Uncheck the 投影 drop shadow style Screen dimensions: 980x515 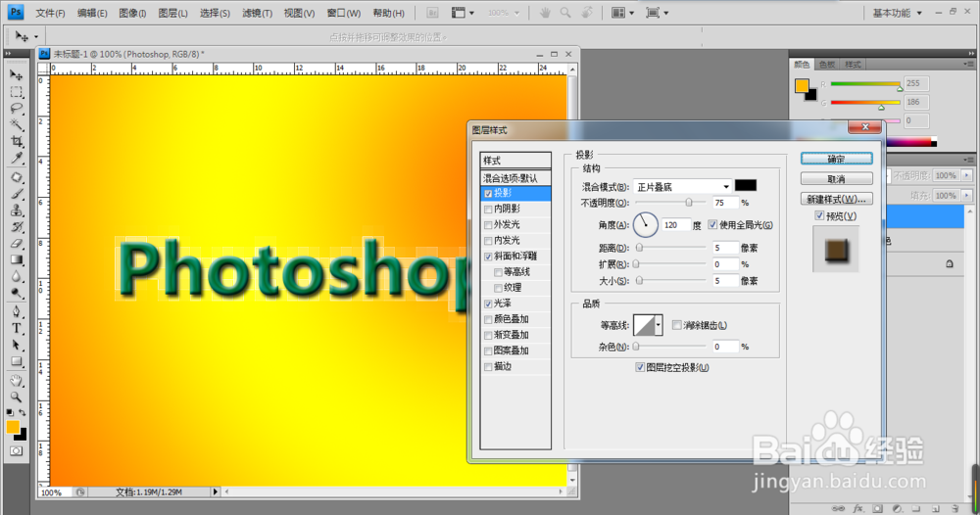(x=488, y=194)
